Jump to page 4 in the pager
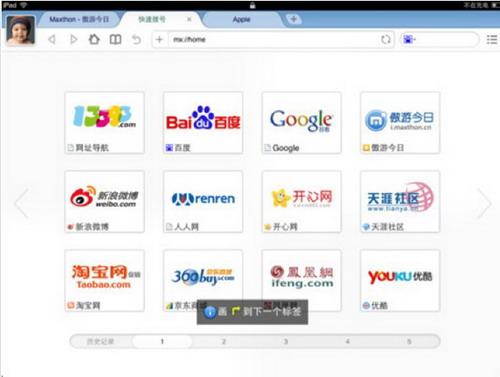500x377 pixels. 347,341
